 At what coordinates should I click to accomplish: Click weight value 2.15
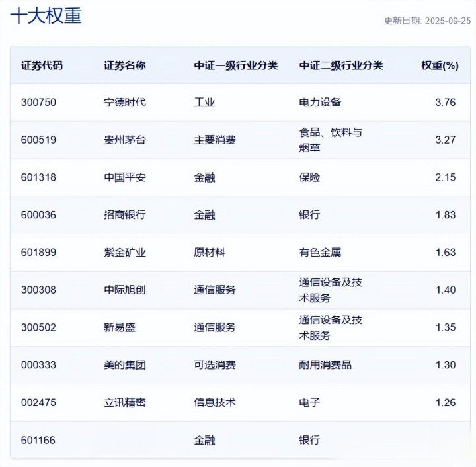446,177
